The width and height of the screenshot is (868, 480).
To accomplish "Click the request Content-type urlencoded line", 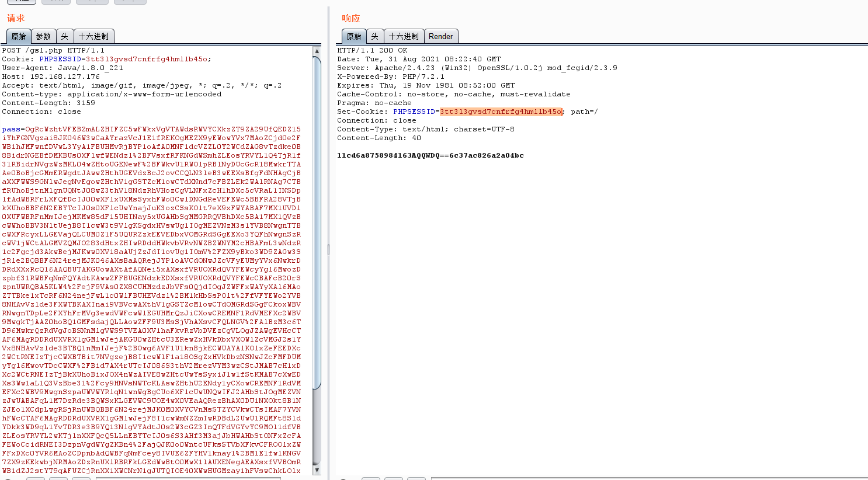I will tap(112, 94).
